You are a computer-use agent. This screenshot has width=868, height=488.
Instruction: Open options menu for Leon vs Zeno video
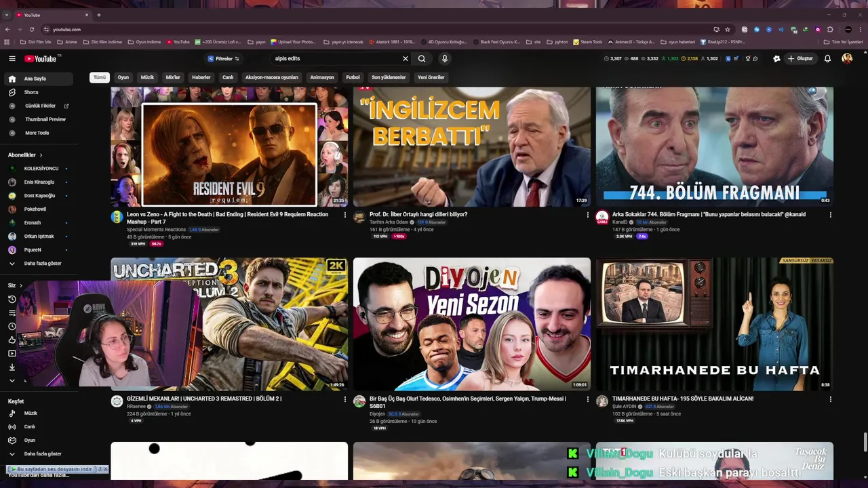344,215
